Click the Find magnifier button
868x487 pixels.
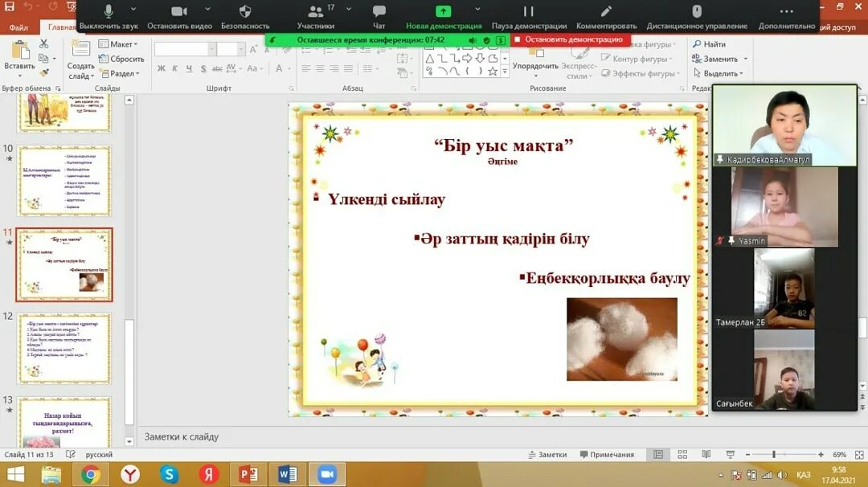(709, 43)
